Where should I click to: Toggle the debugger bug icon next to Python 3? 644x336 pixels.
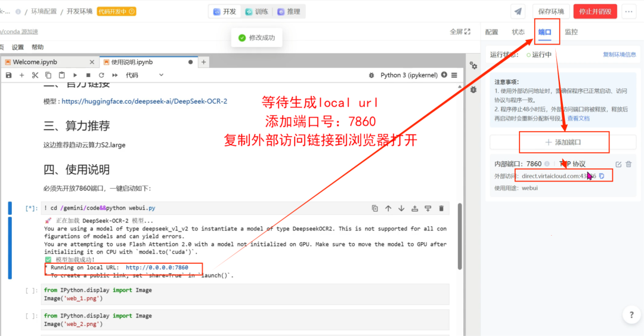pyautogui.click(x=371, y=75)
